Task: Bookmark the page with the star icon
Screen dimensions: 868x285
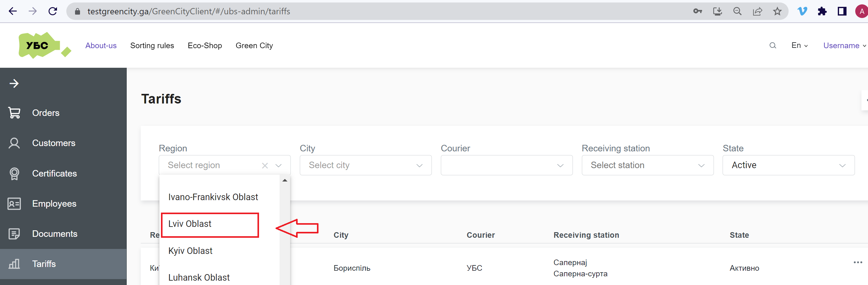Action: point(777,11)
